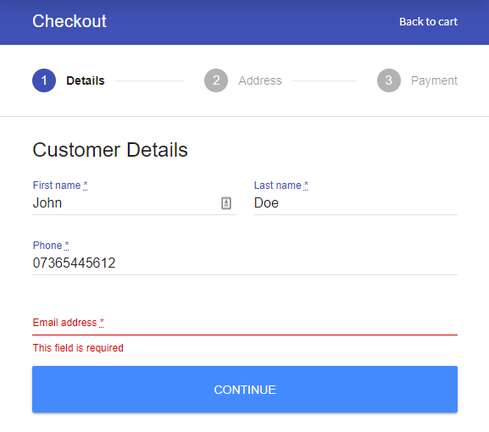Click the Back to cart link
This screenshot has height=432, width=489.
(x=428, y=22)
